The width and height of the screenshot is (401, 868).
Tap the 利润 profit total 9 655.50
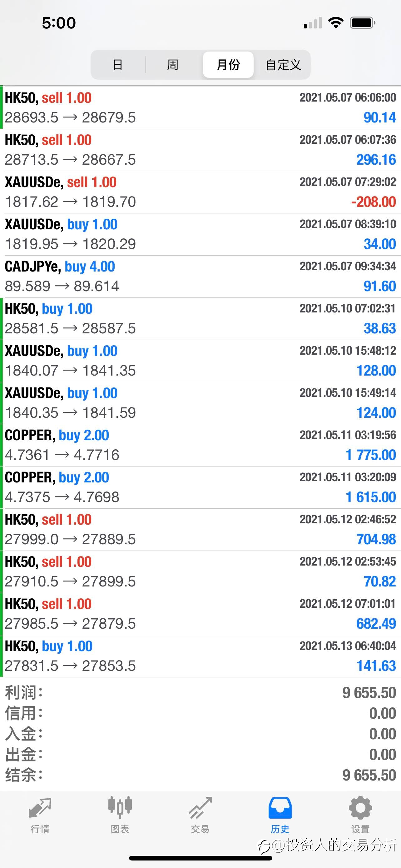click(x=369, y=693)
